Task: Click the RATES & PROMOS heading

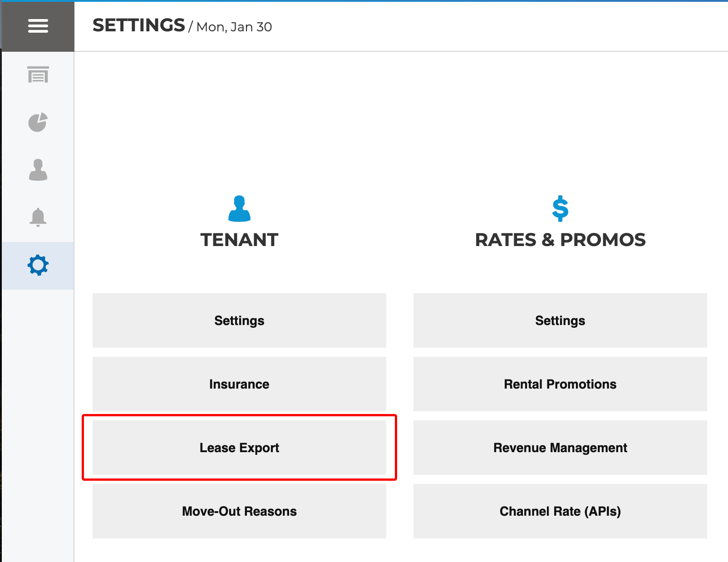Action: click(x=560, y=240)
